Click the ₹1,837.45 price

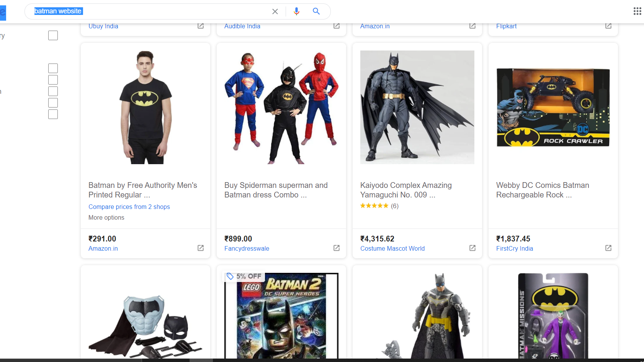[513, 239]
